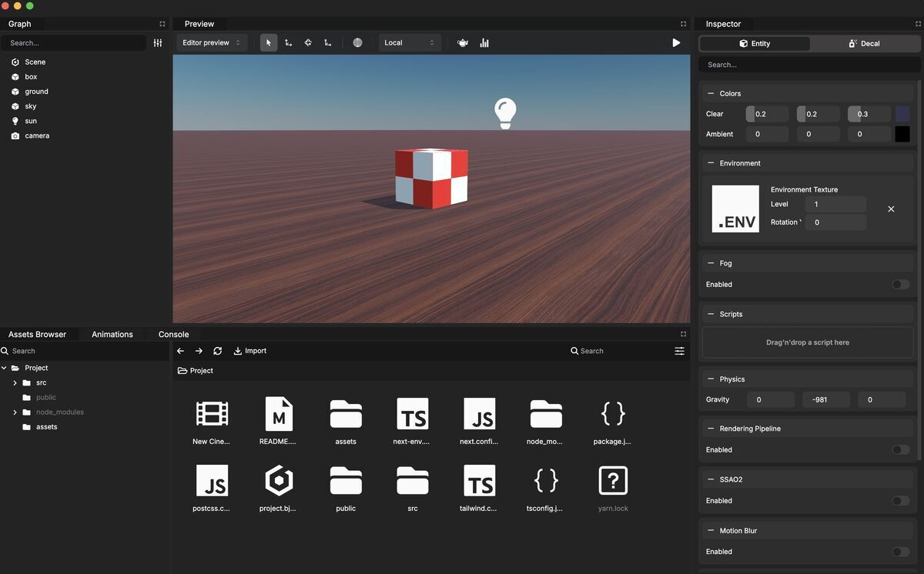Expand the Graph panel fullscreen icon
Screen dimensions: 924x574
coord(162,24)
